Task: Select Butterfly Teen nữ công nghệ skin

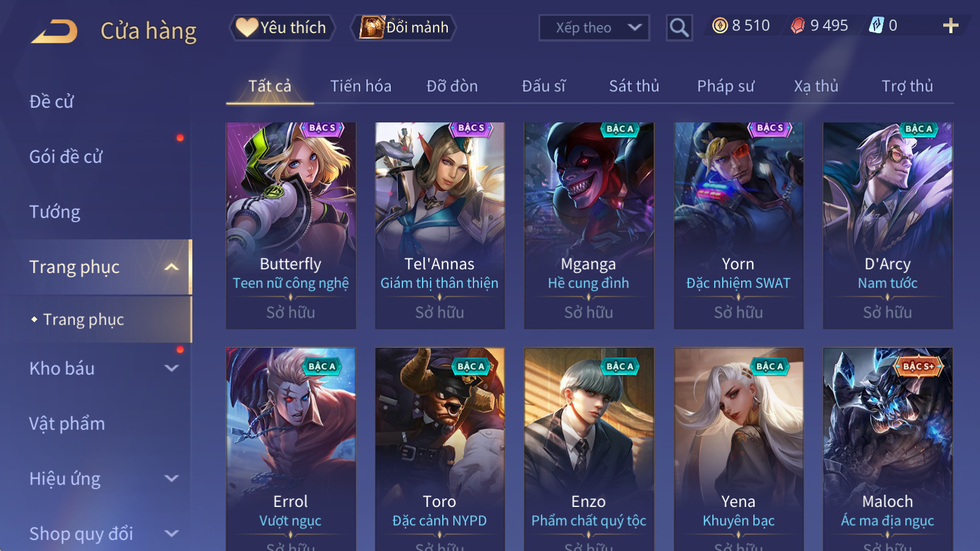Action: point(291,225)
